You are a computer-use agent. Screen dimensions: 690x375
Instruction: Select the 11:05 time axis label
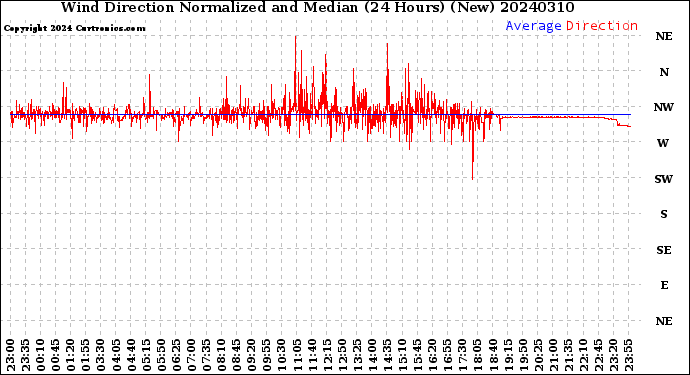pyautogui.click(x=297, y=356)
